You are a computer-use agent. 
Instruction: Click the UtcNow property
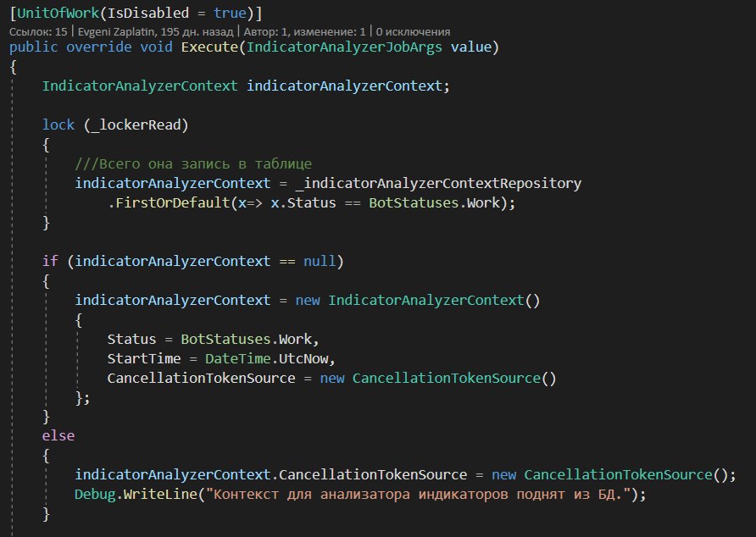pos(303,358)
